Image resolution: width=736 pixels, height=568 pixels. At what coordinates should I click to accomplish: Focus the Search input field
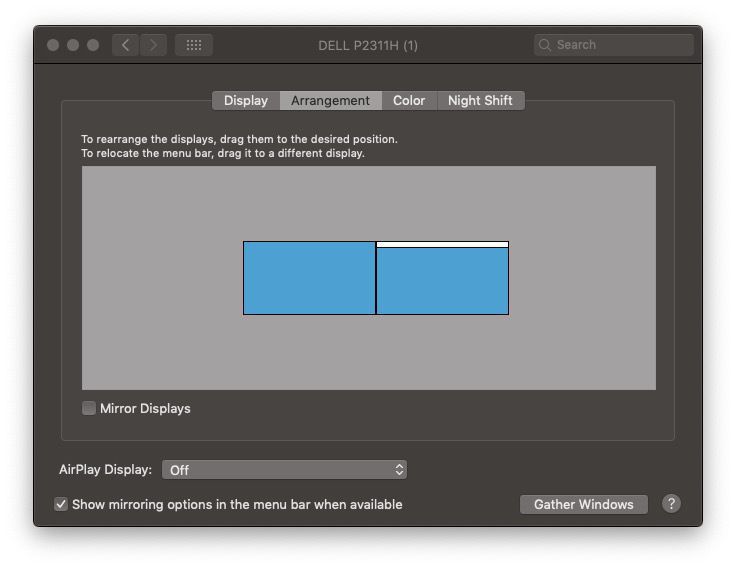[622, 45]
